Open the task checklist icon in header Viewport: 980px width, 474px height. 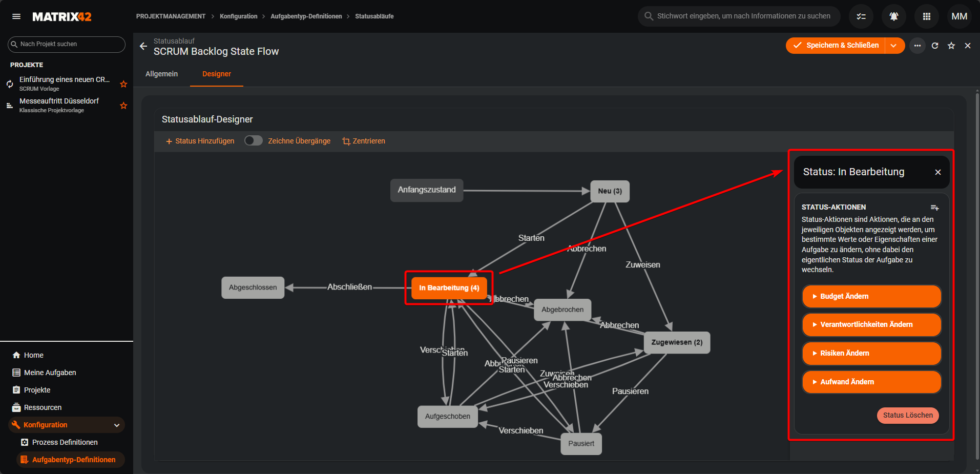coord(861,16)
